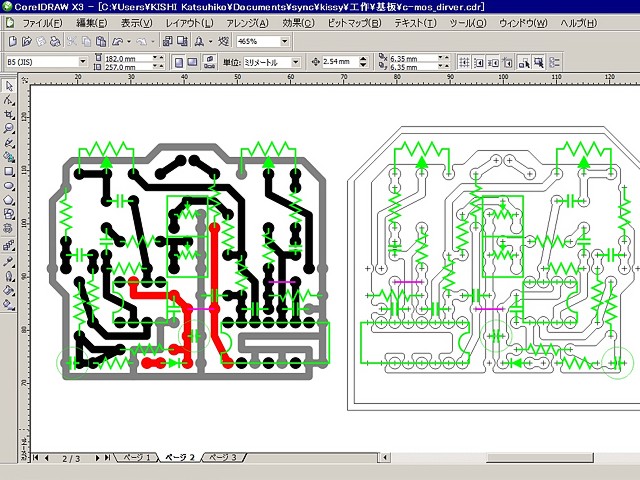Open ツール(O) menu
The height and width of the screenshot is (480, 640).
point(468,23)
